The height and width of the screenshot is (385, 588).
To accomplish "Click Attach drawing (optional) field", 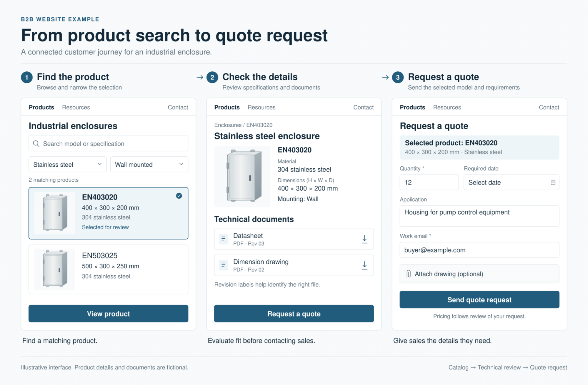I will pos(479,274).
